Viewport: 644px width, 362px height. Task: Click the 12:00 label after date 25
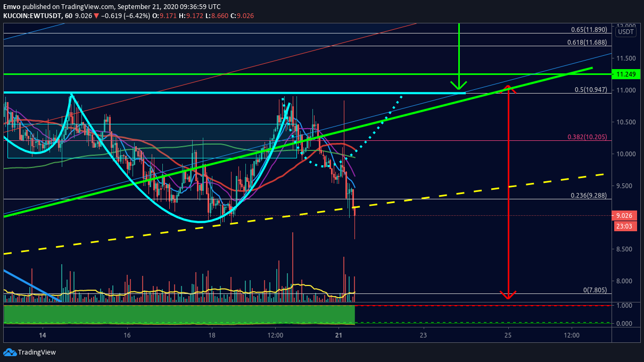[572, 335]
